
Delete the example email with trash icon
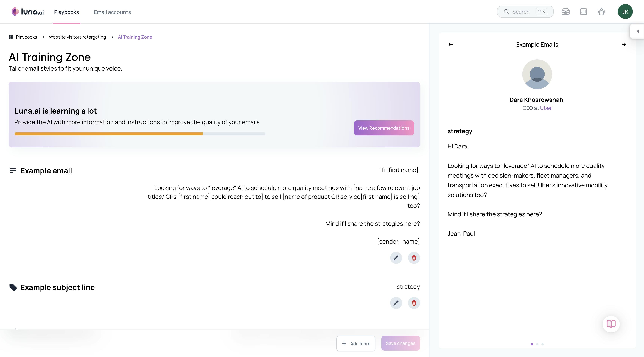(x=414, y=258)
